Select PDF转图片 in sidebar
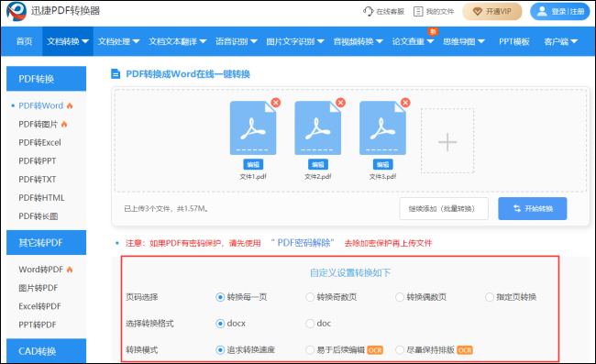Screen dimensions: 596x364 [x=38, y=125]
